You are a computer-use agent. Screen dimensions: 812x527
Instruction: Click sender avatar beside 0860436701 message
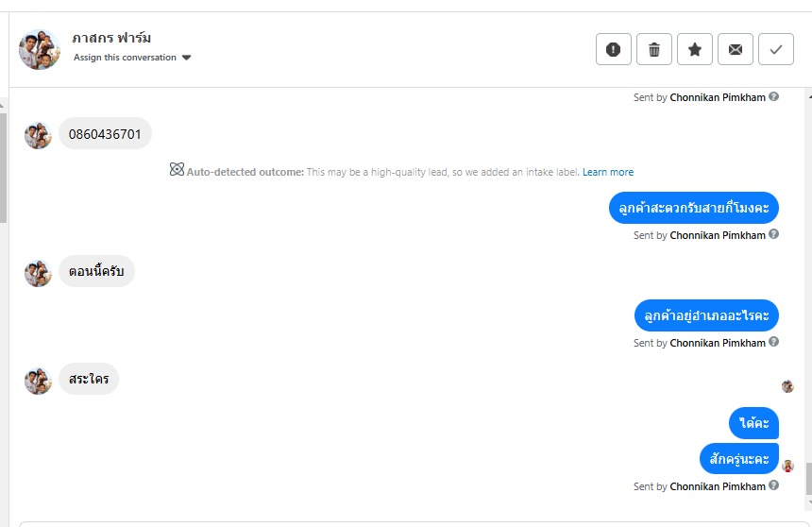point(38,135)
